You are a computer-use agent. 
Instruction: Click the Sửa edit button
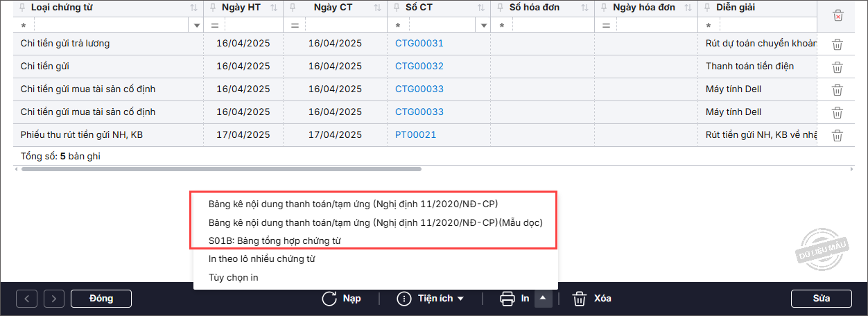pyautogui.click(x=822, y=299)
